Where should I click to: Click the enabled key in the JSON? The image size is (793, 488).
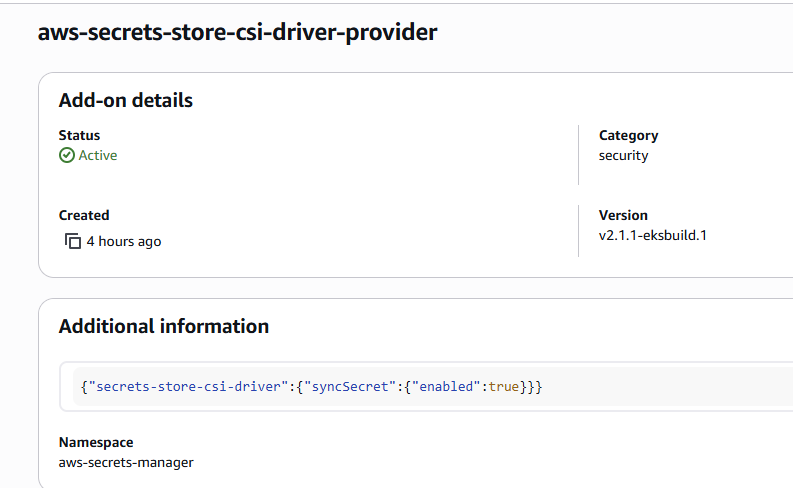click(449, 386)
